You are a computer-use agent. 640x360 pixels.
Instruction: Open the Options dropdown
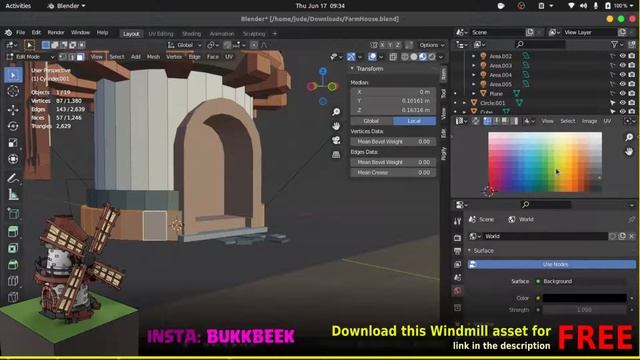[x=432, y=45]
